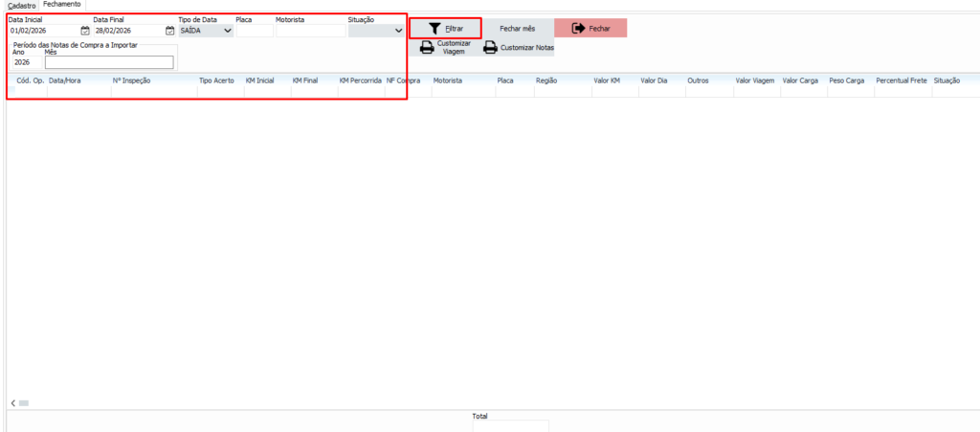Sort by the Data/Hora column header
980x432 pixels.
63,81
